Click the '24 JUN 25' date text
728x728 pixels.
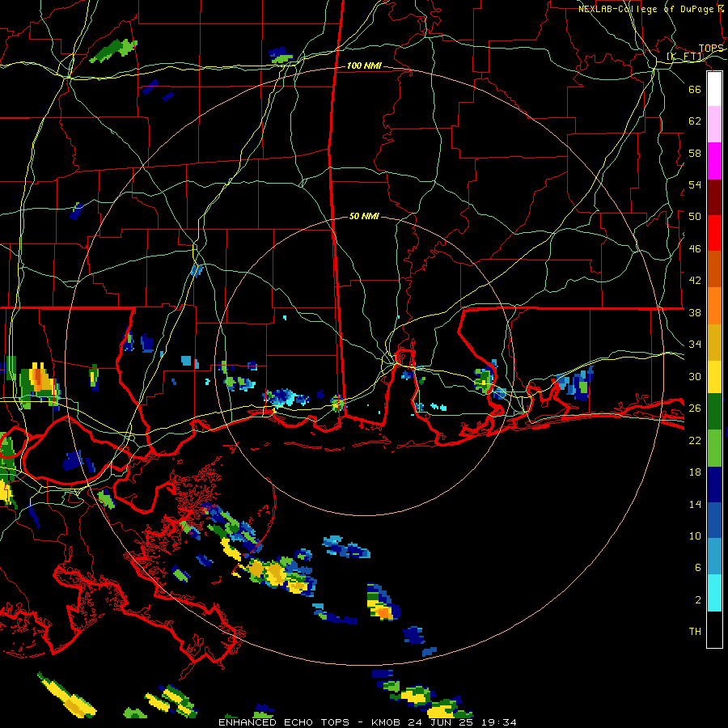[x=440, y=722]
